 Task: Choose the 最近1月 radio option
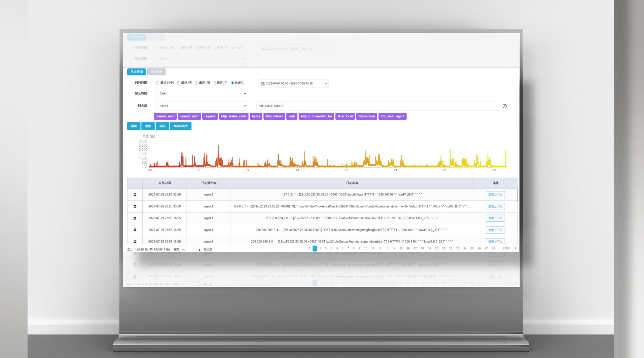point(214,83)
